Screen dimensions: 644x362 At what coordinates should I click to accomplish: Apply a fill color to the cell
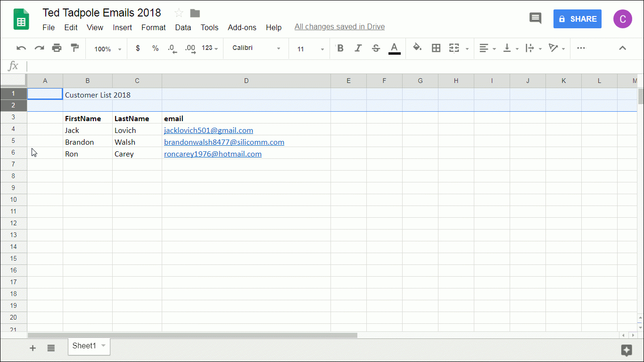click(x=417, y=48)
